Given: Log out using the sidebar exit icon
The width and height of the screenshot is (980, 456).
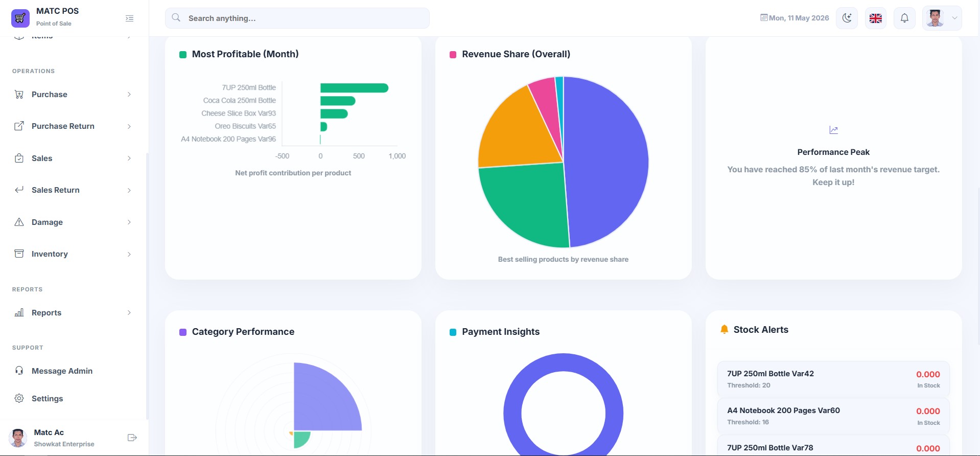Looking at the screenshot, I should pos(132,438).
